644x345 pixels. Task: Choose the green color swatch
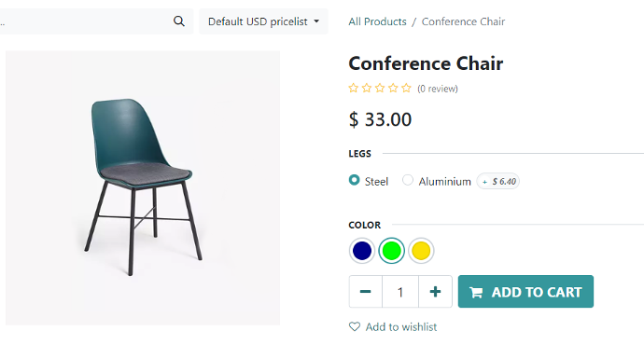[391, 251]
